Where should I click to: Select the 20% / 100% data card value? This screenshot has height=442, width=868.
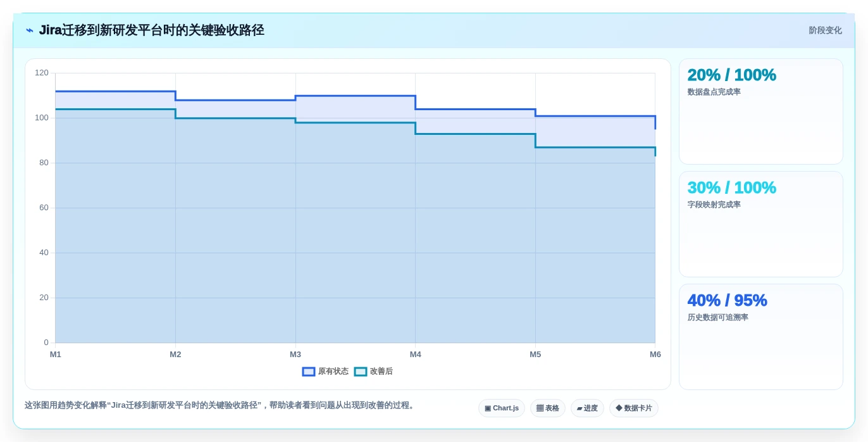[731, 75]
